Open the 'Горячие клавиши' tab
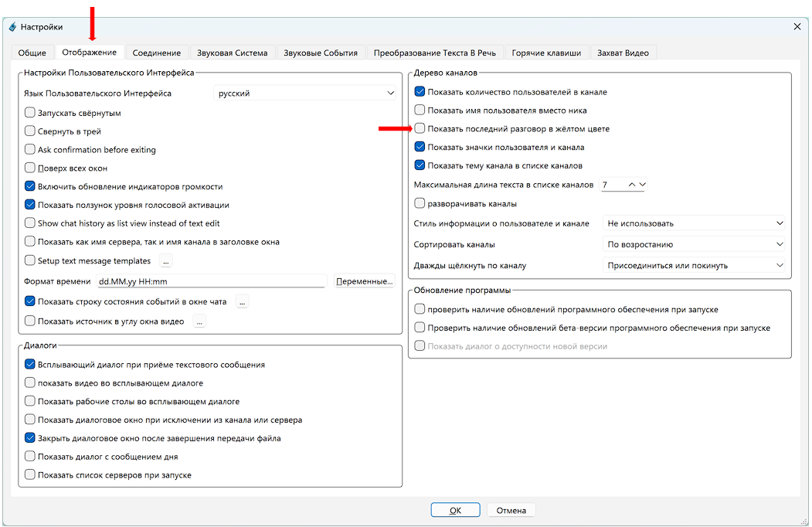Image resolution: width=812 pixels, height=527 pixels. 546,53
